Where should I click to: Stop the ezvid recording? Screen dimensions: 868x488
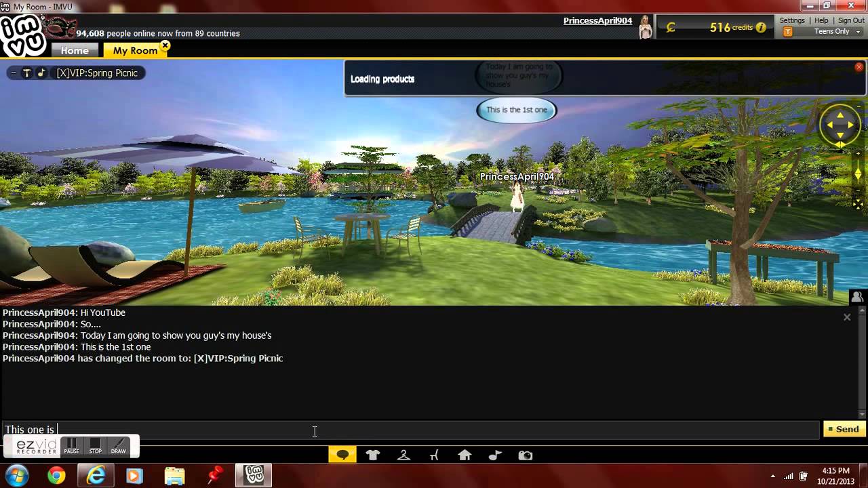click(96, 446)
